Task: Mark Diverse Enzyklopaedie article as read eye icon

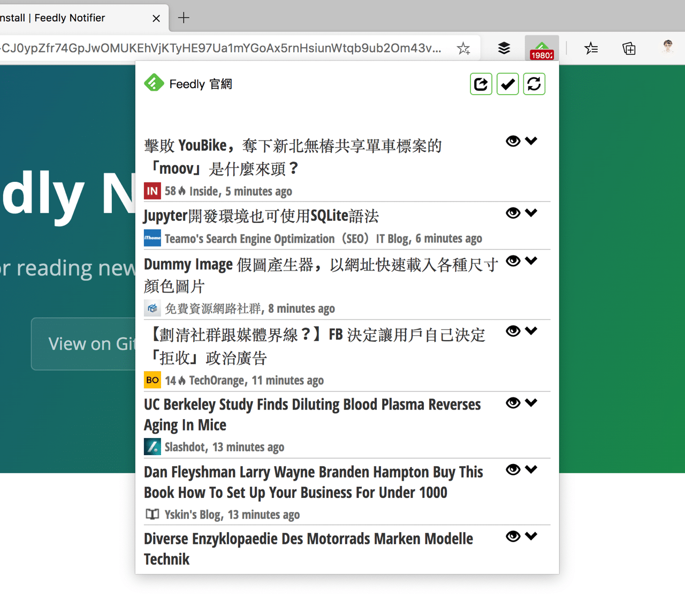Action: [513, 536]
